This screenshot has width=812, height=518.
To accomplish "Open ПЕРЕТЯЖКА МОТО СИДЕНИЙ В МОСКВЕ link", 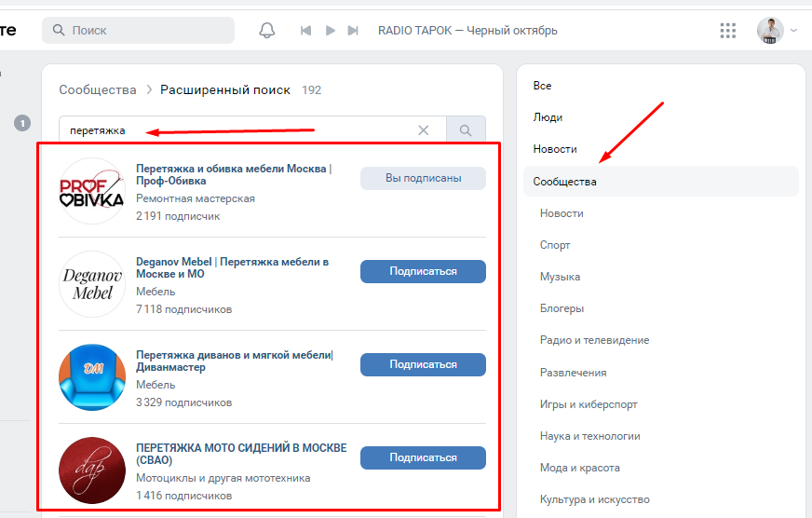I will click(241, 455).
